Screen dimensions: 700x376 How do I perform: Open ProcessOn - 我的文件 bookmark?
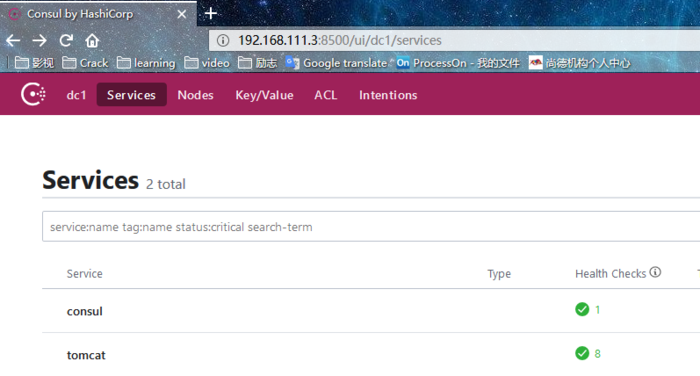pyautogui.click(x=458, y=63)
